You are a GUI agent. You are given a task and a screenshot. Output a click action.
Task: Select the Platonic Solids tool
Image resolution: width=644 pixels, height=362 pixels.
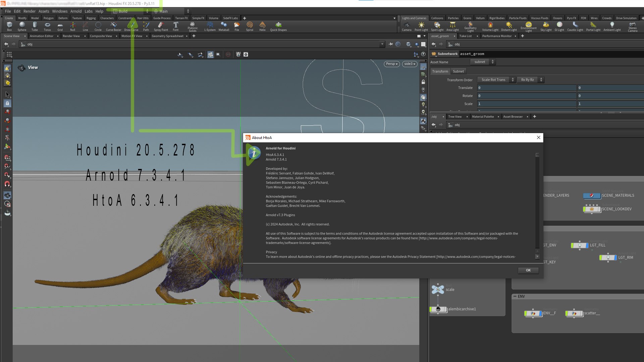193,27
